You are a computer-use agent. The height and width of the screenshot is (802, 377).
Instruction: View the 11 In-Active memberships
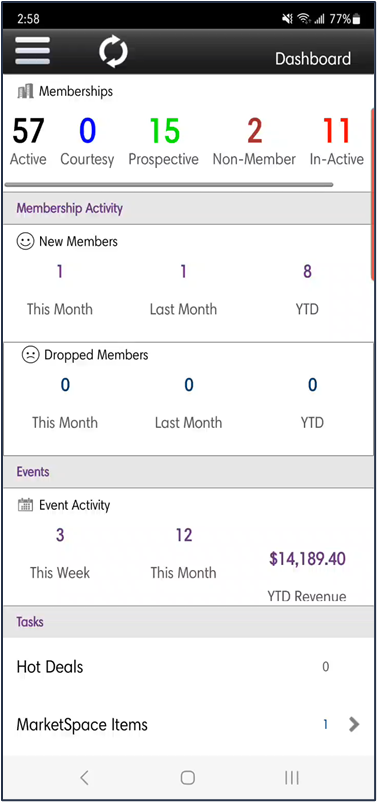pyautogui.click(x=337, y=141)
